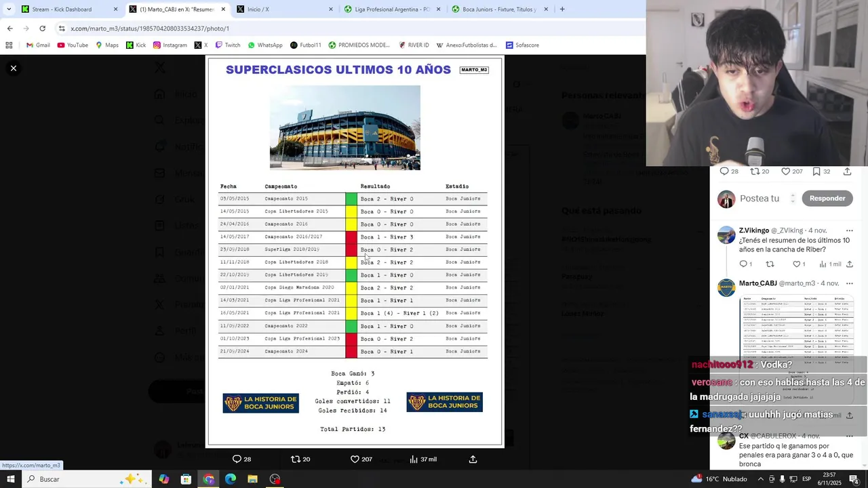This screenshot has height=488, width=868.
Task: Open the Windows Start menu
Action: coord(11,479)
